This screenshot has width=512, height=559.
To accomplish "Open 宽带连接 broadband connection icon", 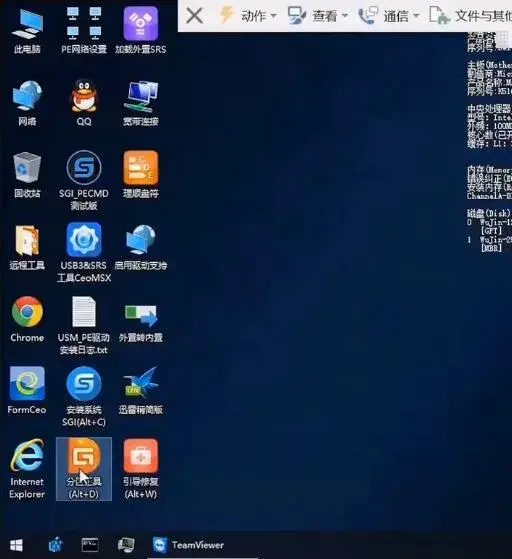I will tap(140, 103).
